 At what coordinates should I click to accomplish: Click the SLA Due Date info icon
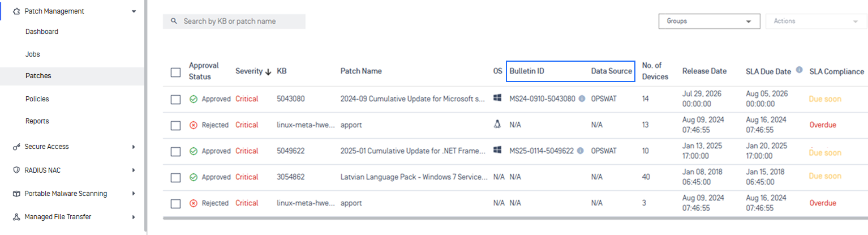[x=800, y=70]
